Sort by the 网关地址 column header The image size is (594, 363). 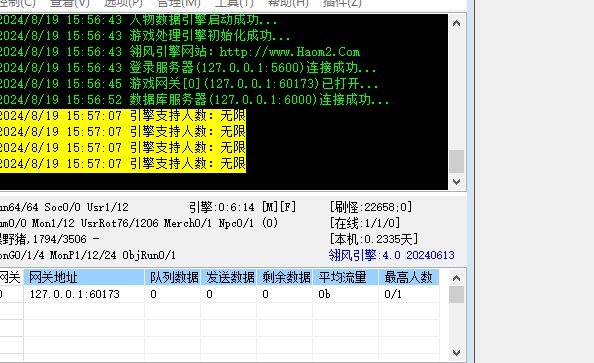tap(84, 277)
